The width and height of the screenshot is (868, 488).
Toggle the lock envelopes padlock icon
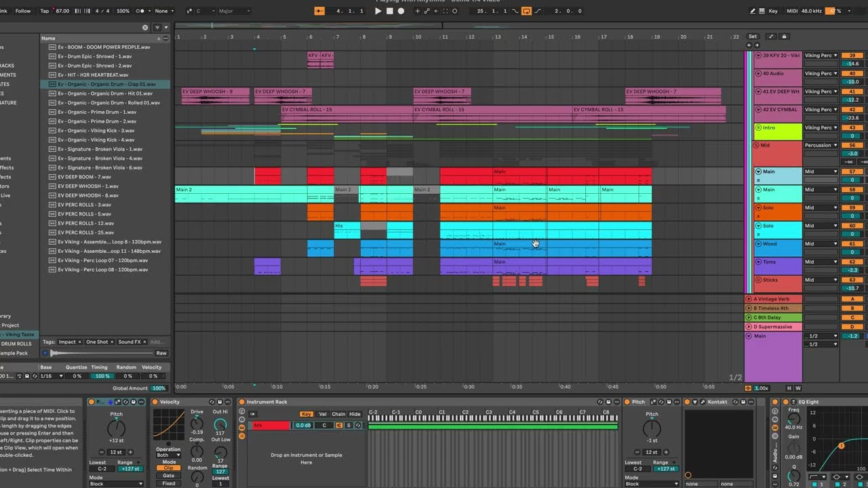click(x=785, y=37)
